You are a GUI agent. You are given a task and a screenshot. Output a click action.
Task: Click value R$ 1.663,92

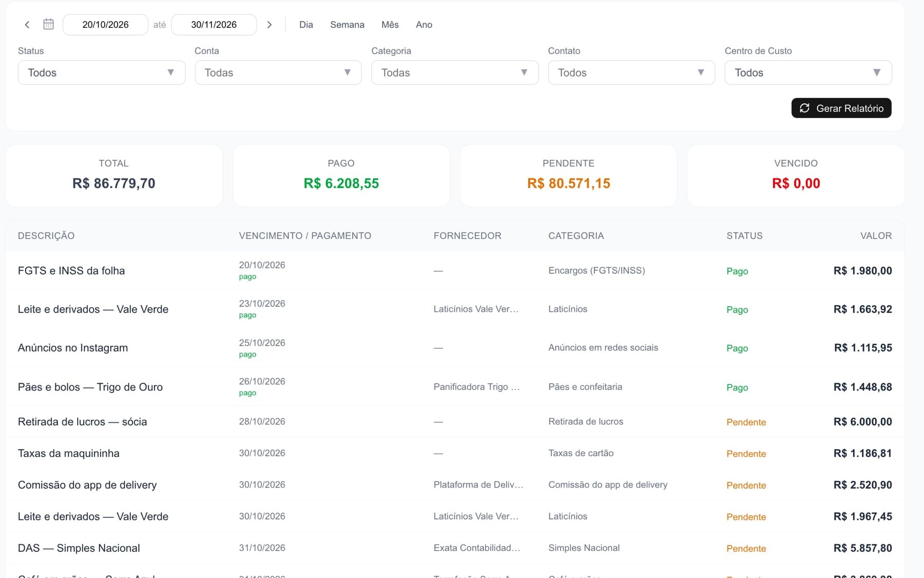coord(862,309)
